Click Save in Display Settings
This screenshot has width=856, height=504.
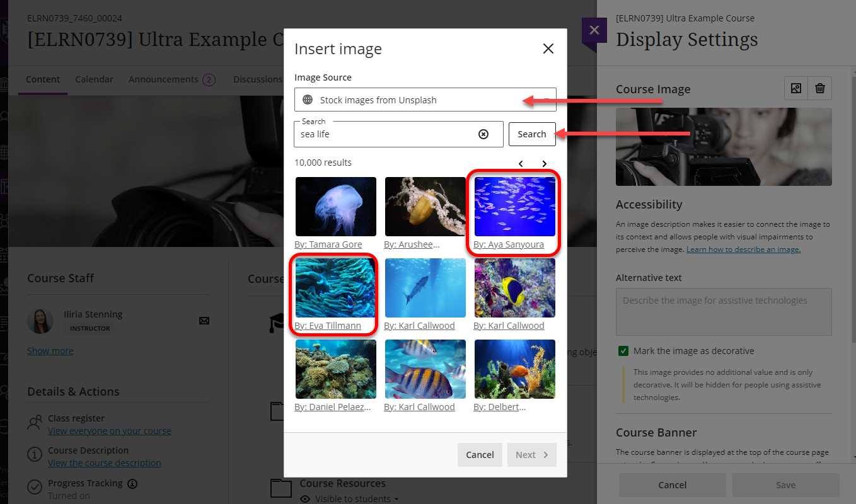(786, 485)
